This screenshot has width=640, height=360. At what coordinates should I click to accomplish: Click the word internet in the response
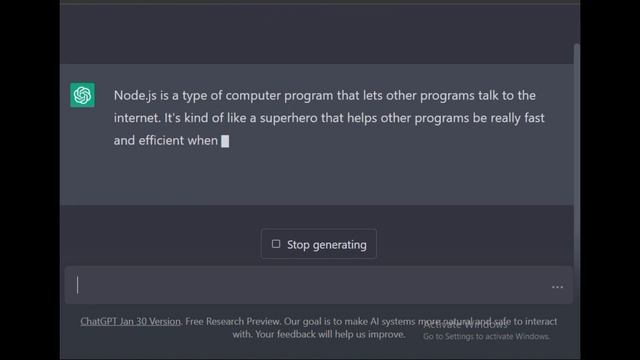tap(136, 118)
